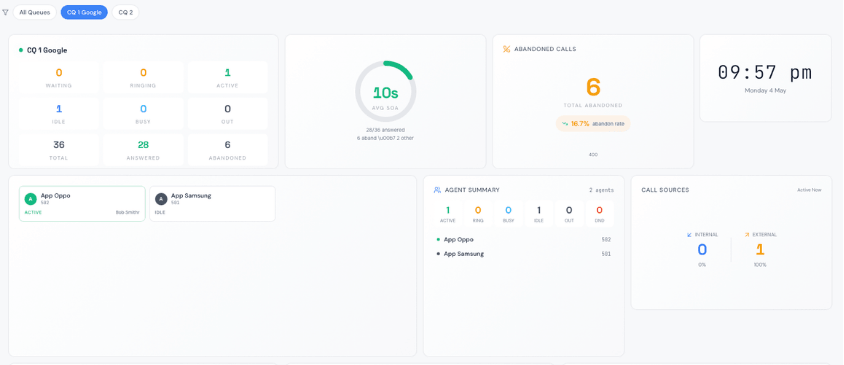Click the BUSY tile in CQ 1 Google panel
The image size is (844, 365).
143,114
